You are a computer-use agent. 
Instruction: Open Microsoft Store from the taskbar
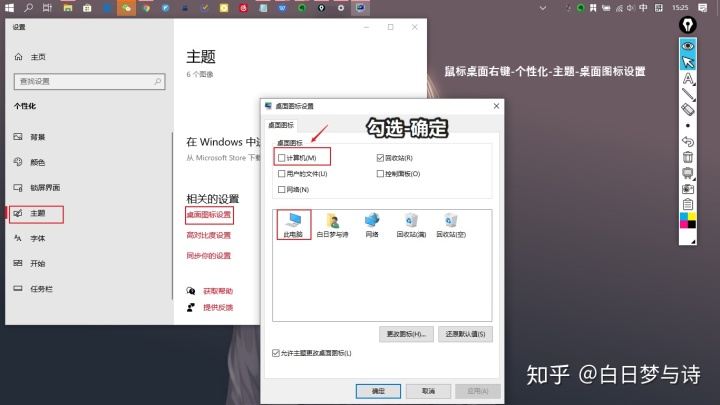tap(87, 8)
